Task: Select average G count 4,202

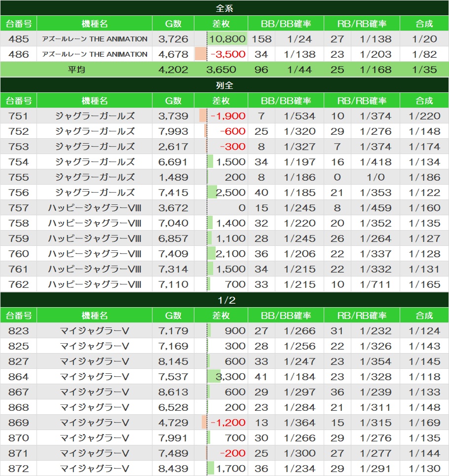Action: click(x=173, y=70)
